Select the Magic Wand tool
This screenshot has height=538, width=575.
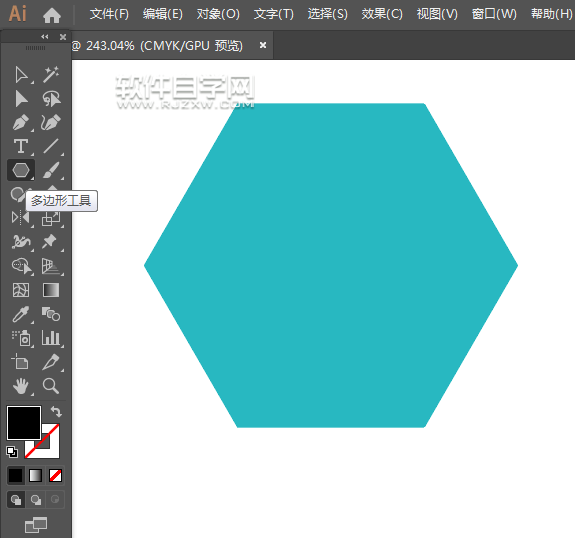pyautogui.click(x=51, y=75)
